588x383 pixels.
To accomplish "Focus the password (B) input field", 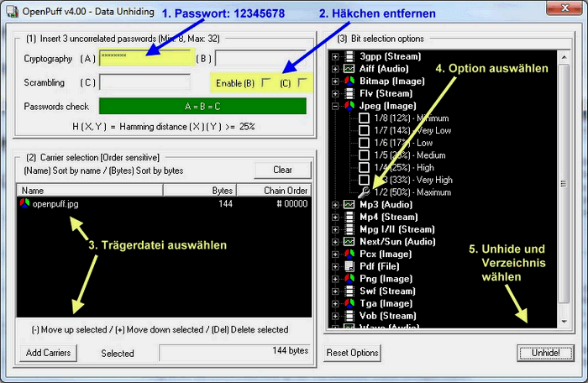I will point(261,58).
